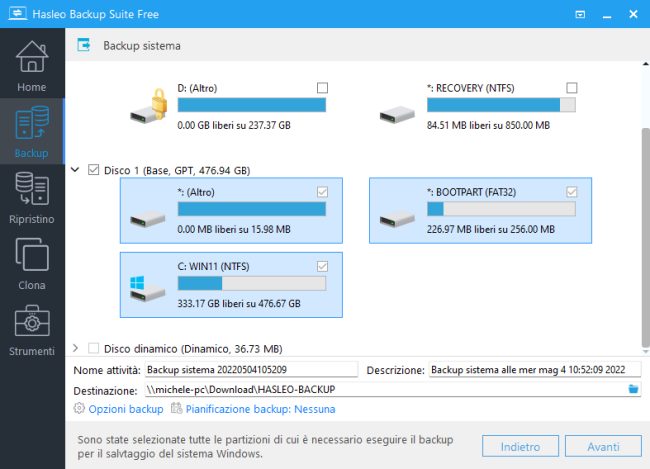
Task: Click the Indietro button
Action: tap(520, 446)
